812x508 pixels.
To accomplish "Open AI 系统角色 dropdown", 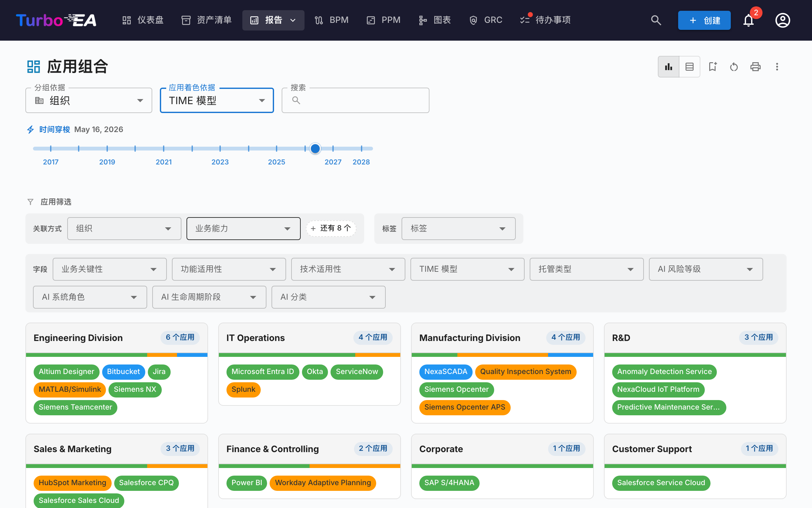I will click(90, 297).
